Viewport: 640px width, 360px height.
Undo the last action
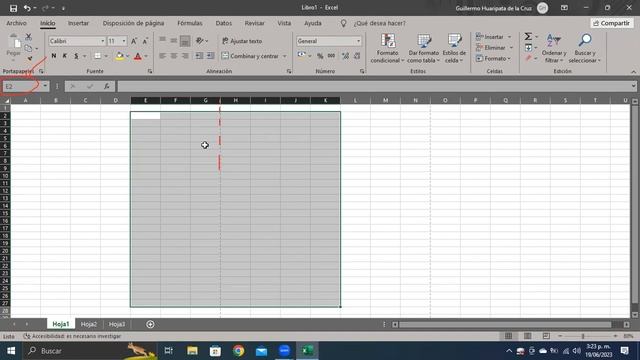point(27,8)
